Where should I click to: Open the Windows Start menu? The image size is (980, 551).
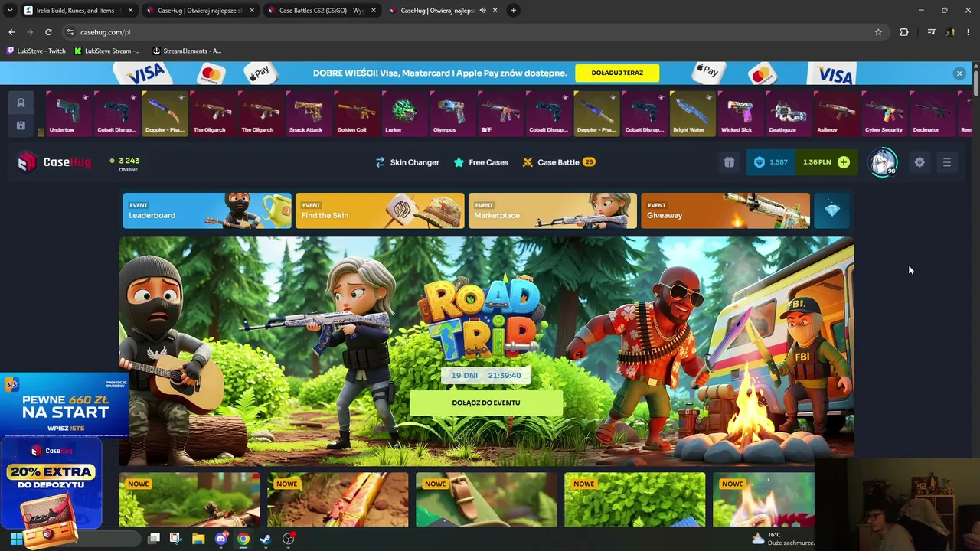pos(16,539)
